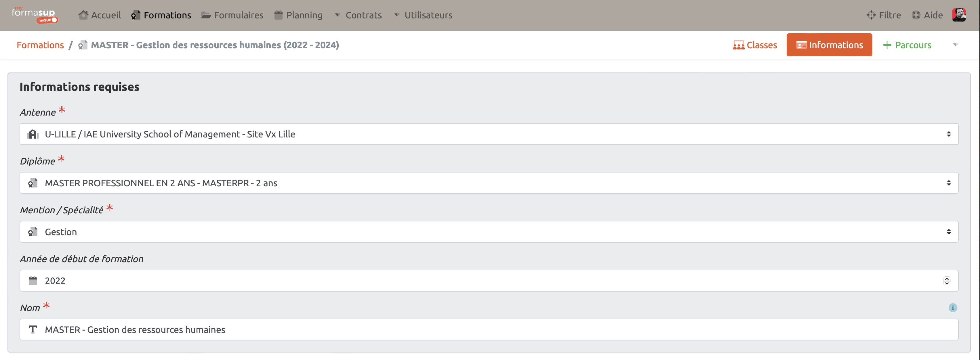Click the myformasup logo
The width and height of the screenshot is (980, 360).
[34, 15]
